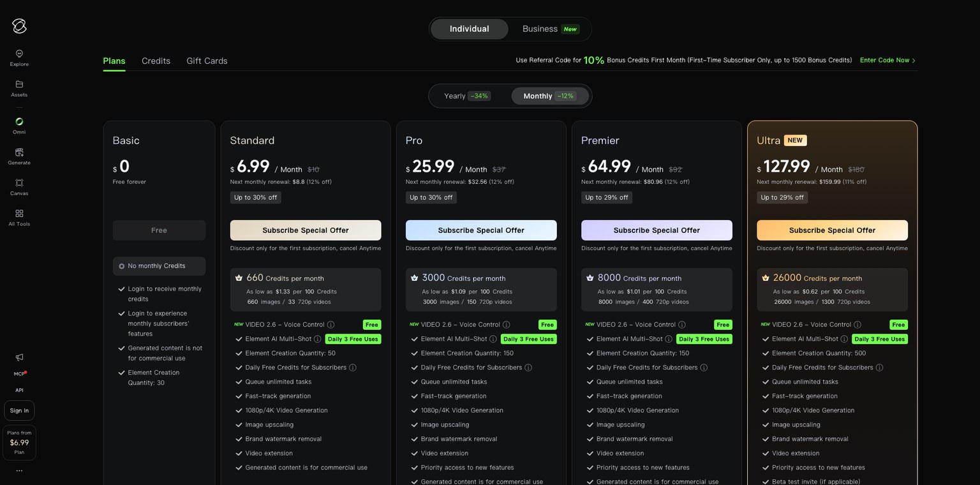Viewport: 980px width, 485px height.
Task: Click info icon beside Ultra Element AI Multi-Shot
Action: pos(843,339)
